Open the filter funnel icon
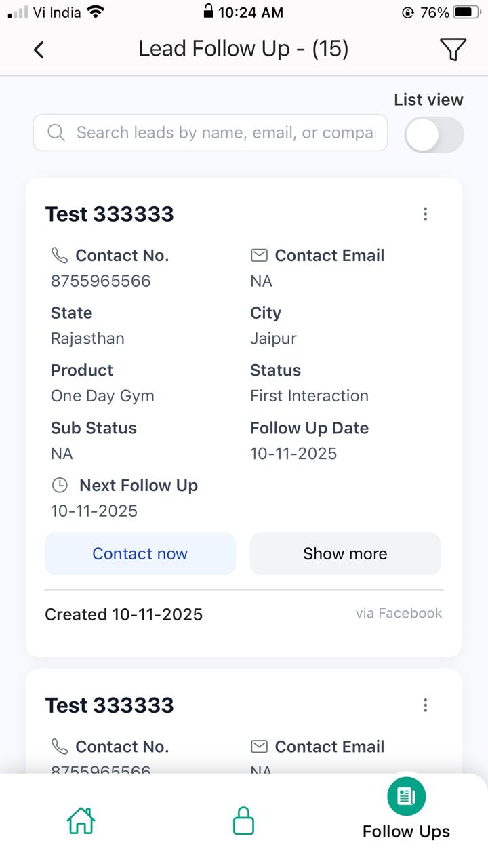Viewport: 488px width, 868px height. pyautogui.click(x=453, y=50)
